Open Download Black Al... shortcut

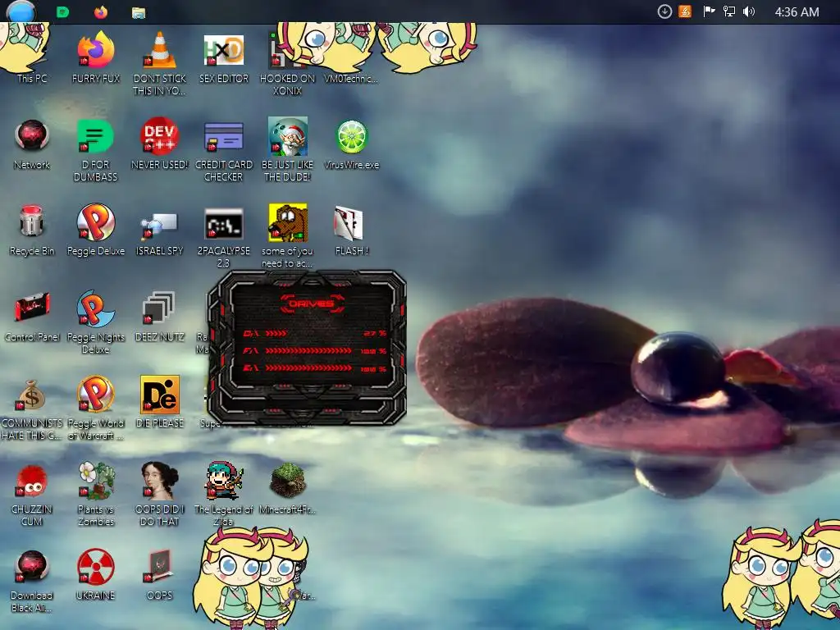pyautogui.click(x=32, y=582)
